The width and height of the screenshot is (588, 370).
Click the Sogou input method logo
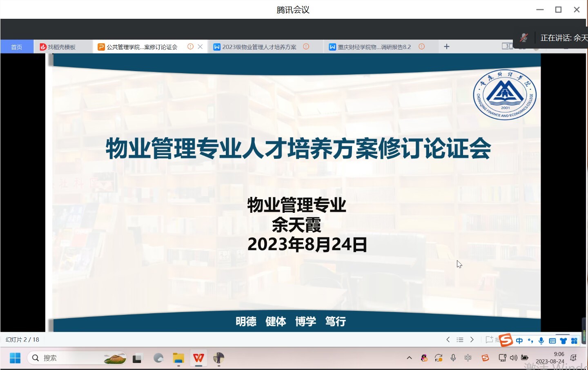coord(506,340)
